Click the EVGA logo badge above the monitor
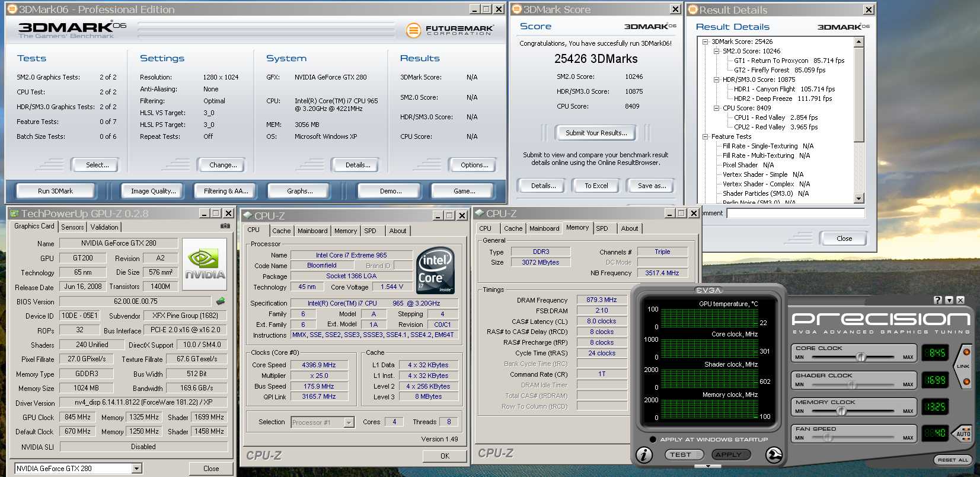Viewport: 980px width, 477px height. coord(708,290)
